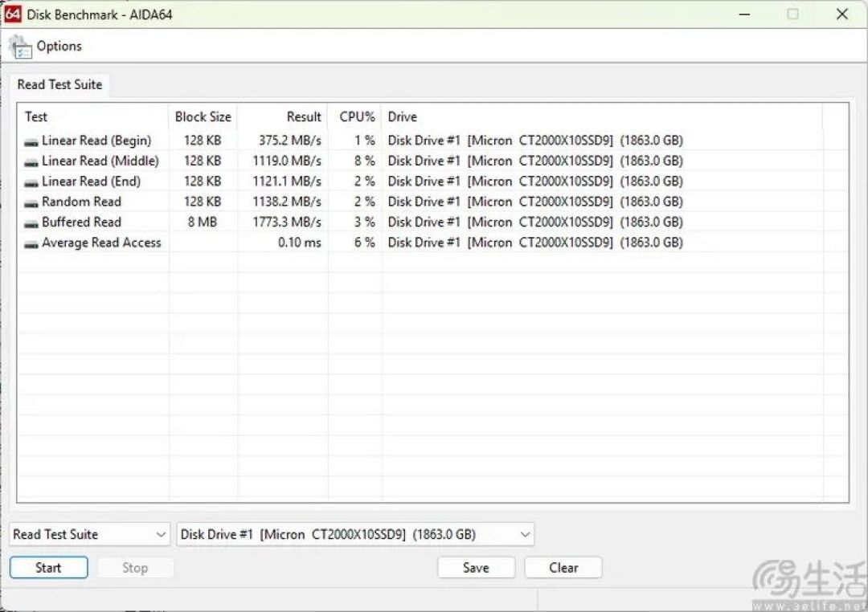Click the Linear Read (End) drive icon
The image size is (868, 612).
pyautogui.click(x=31, y=182)
